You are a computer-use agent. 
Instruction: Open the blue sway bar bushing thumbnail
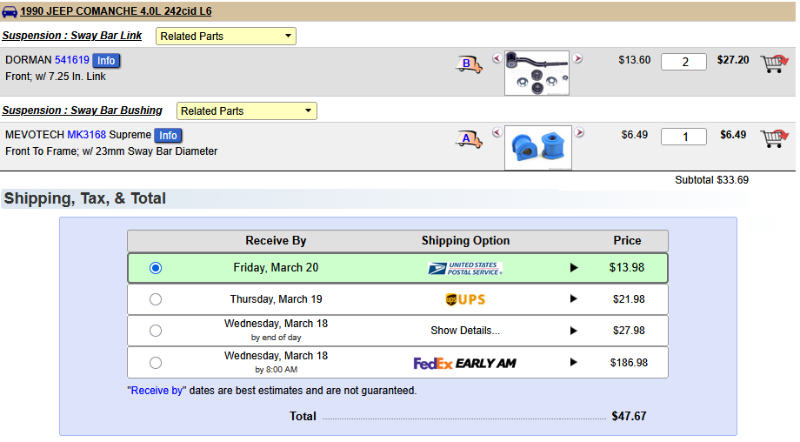pyautogui.click(x=538, y=146)
